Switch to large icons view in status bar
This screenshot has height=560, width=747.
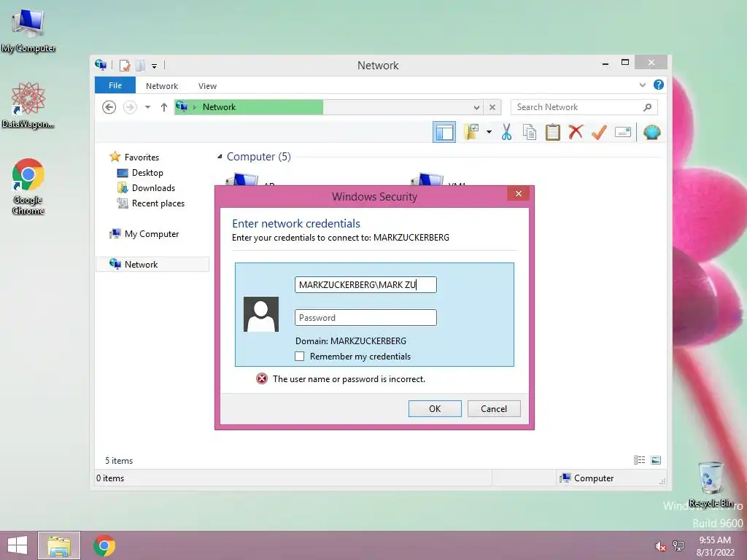point(656,459)
